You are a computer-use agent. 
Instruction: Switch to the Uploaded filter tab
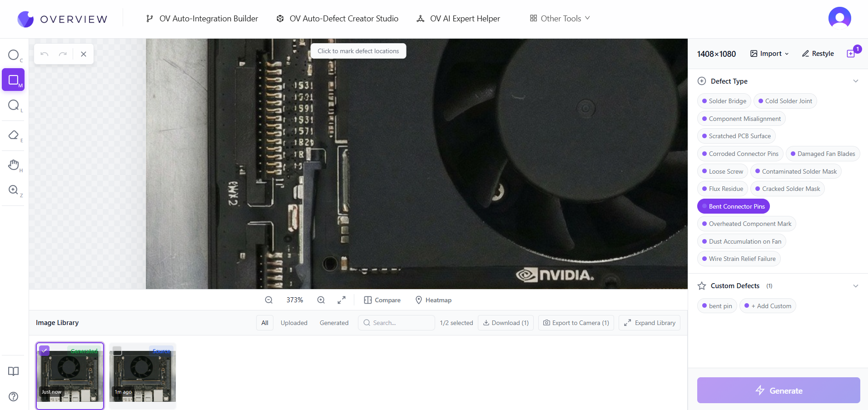(294, 323)
